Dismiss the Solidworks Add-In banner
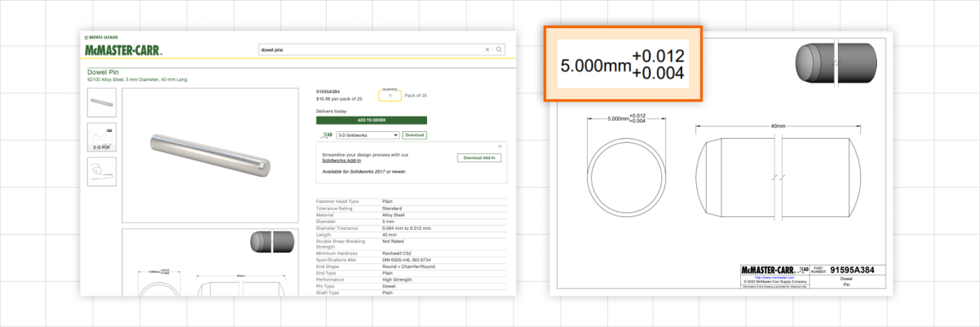This screenshot has width=980, height=327. [x=500, y=146]
